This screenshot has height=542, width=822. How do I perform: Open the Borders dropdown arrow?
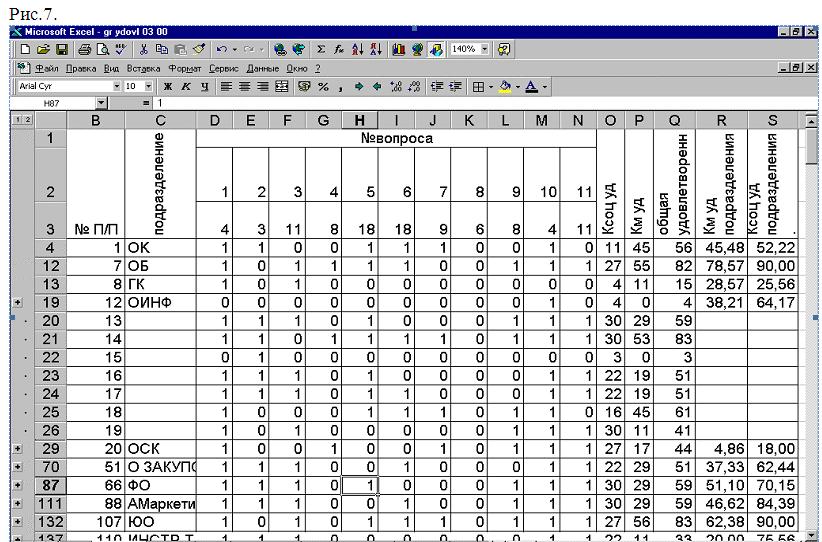point(491,87)
